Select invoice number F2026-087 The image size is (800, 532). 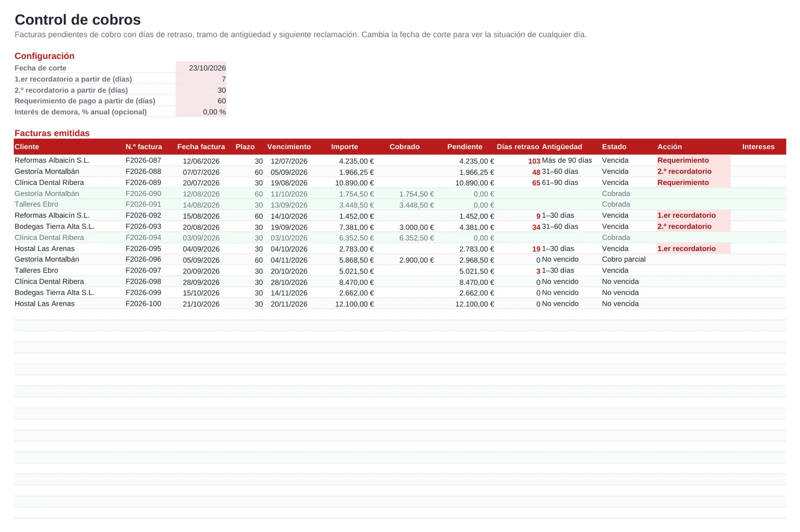(143, 160)
